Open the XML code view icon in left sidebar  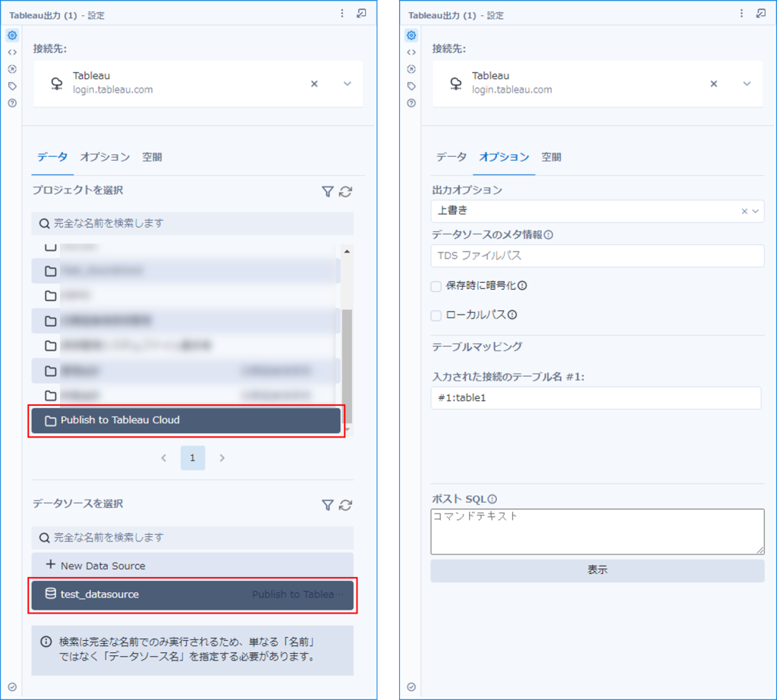pos(12,52)
